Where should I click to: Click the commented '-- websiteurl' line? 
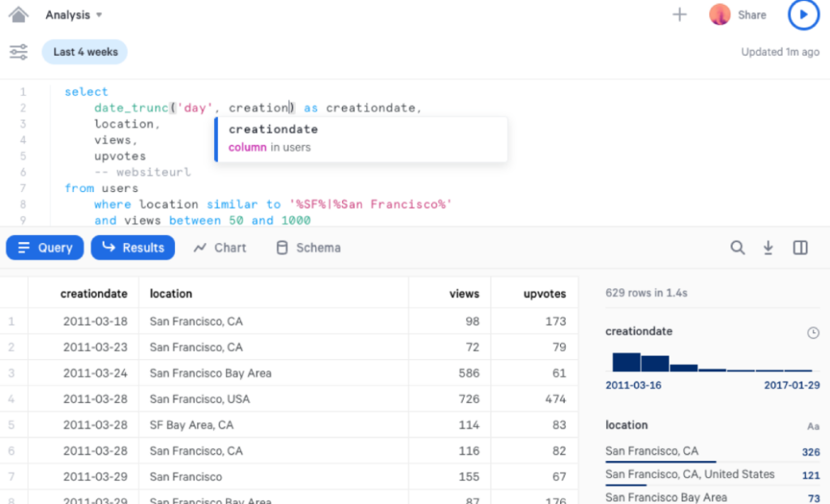(x=143, y=172)
